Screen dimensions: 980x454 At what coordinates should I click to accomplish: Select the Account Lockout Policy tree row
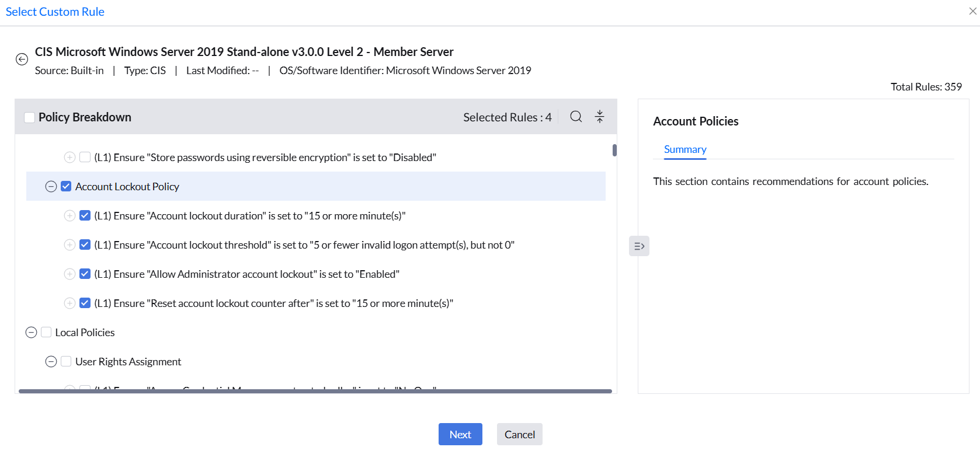(x=316, y=186)
